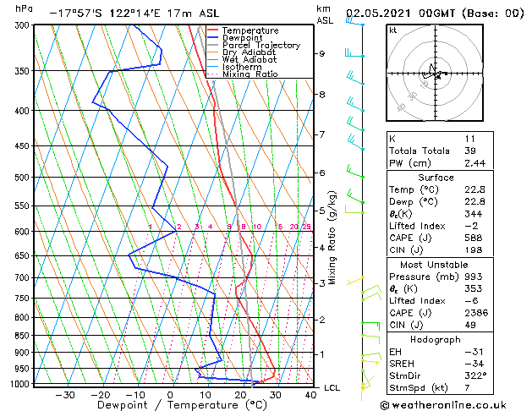Image resolution: width=532 pixels, height=411 pixels.
Task: Click the Pressure (mb) value 993
Action: click(x=474, y=277)
